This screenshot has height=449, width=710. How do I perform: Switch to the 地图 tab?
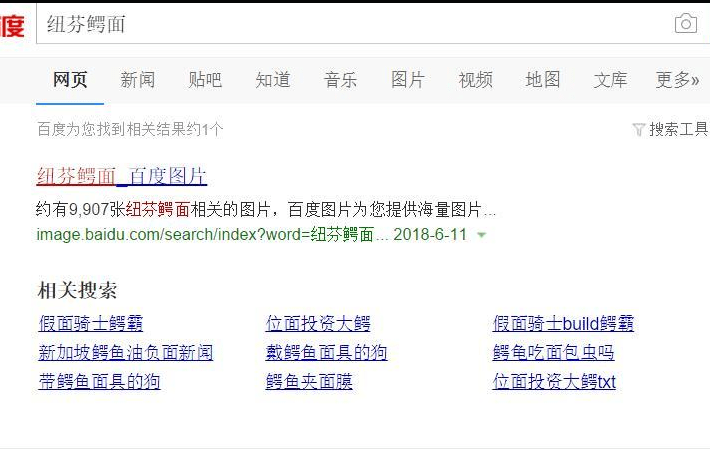click(x=543, y=80)
